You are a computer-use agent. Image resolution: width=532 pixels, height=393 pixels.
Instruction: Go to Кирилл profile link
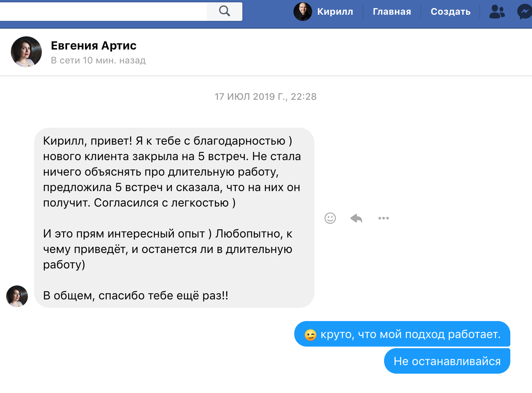[335, 12]
